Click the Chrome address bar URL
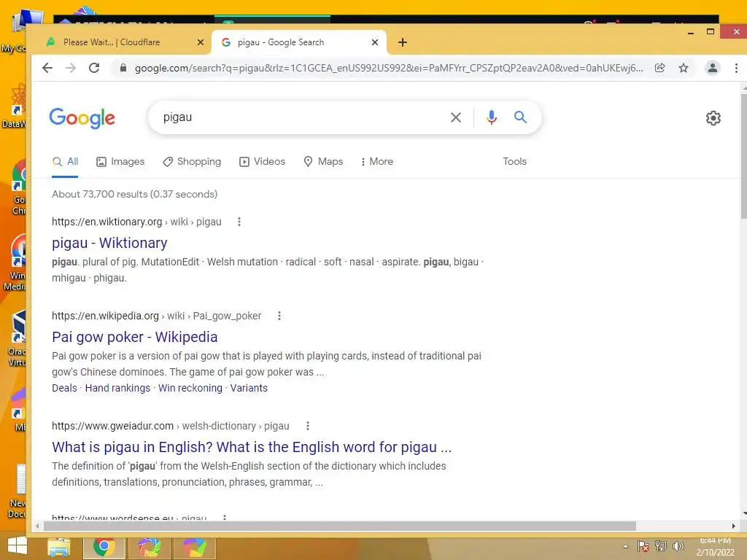The width and height of the screenshot is (747, 560). [x=389, y=68]
